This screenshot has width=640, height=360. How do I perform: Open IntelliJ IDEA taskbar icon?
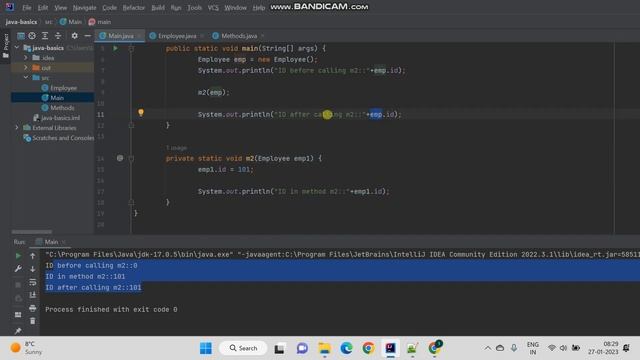pos(390,348)
